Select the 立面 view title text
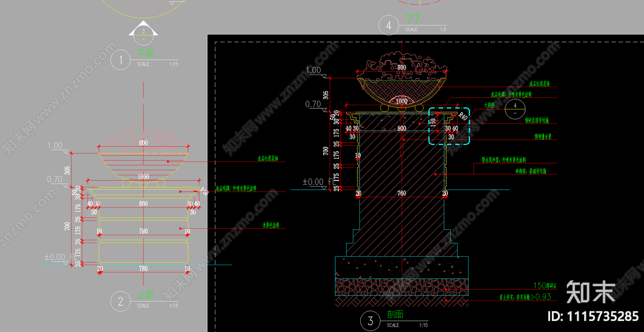The height and width of the screenshot is (332, 644). pos(145,295)
